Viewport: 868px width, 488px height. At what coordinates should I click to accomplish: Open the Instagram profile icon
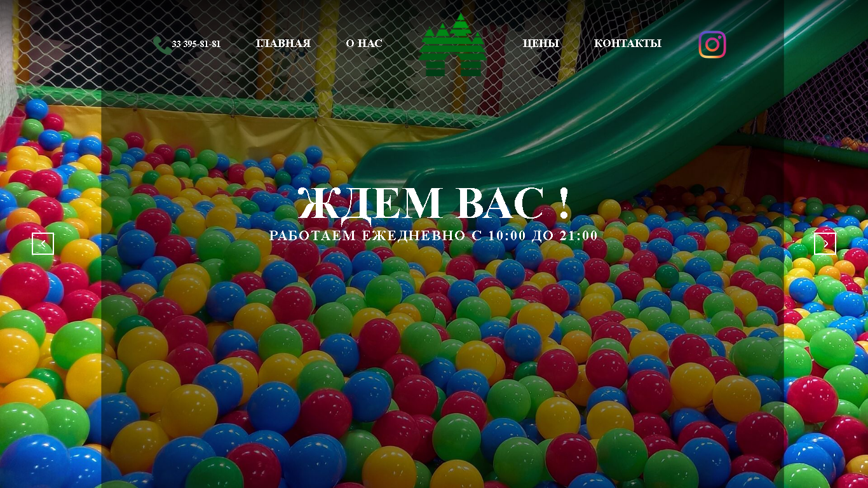click(x=712, y=44)
